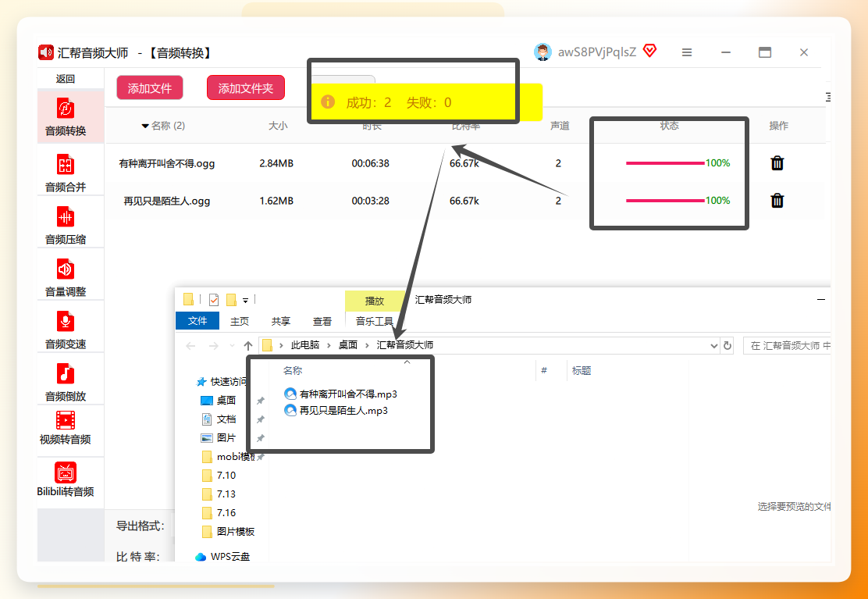Refresh the Explorer folder view

(x=727, y=345)
